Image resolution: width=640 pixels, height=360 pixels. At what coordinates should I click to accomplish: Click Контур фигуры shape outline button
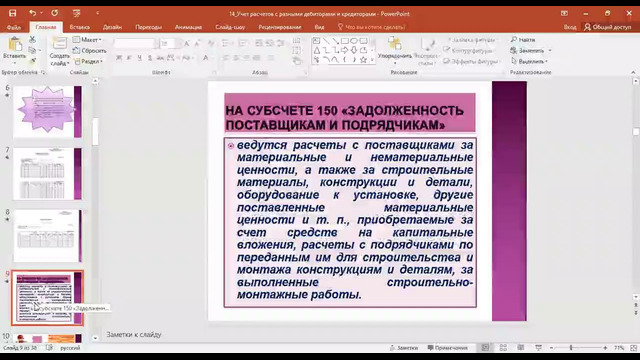468,51
